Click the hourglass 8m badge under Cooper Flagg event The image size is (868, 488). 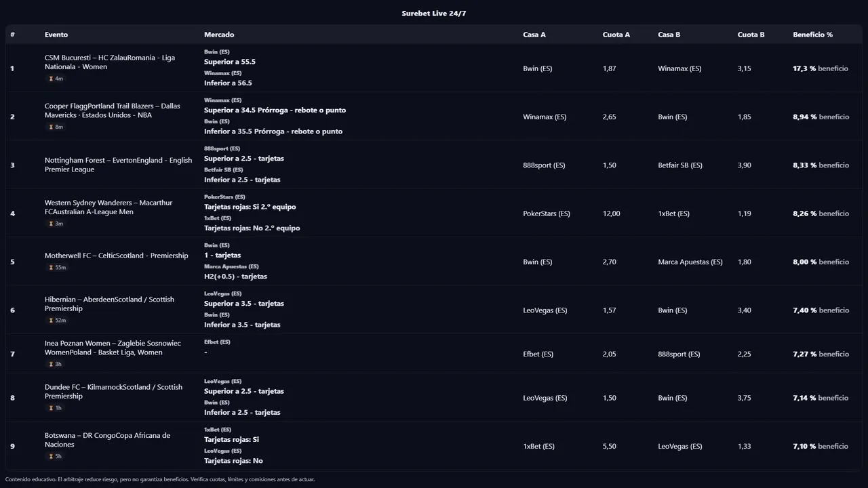[x=56, y=127]
